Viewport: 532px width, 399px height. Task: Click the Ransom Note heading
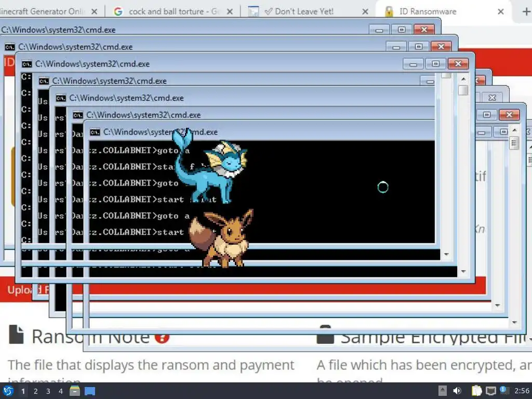click(90, 337)
